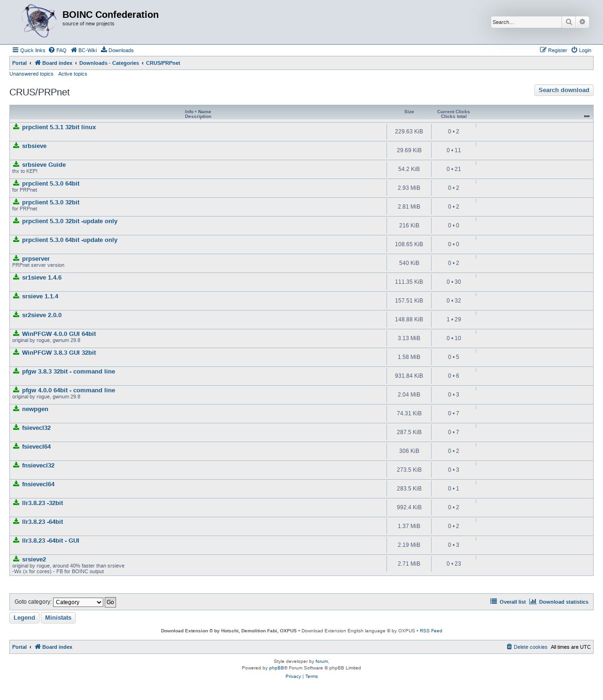Open the style developer forum link
This screenshot has height=700, width=603.
(322, 661)
